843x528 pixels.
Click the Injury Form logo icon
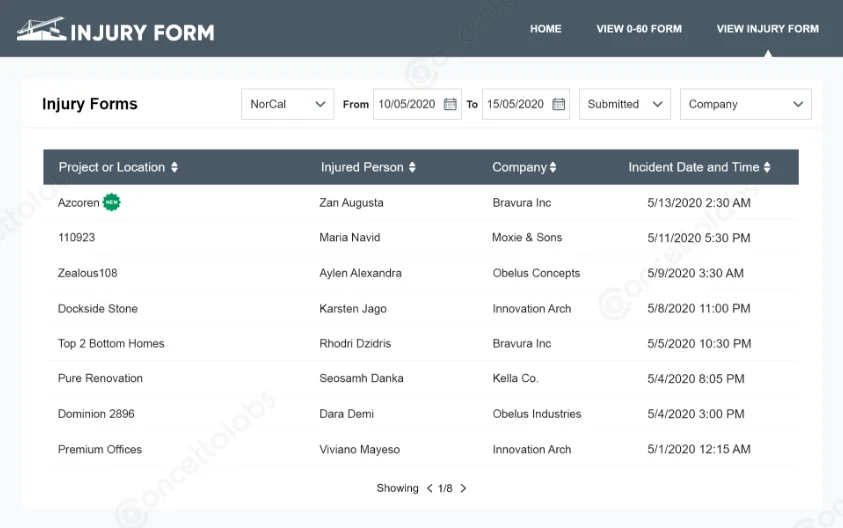41,30
